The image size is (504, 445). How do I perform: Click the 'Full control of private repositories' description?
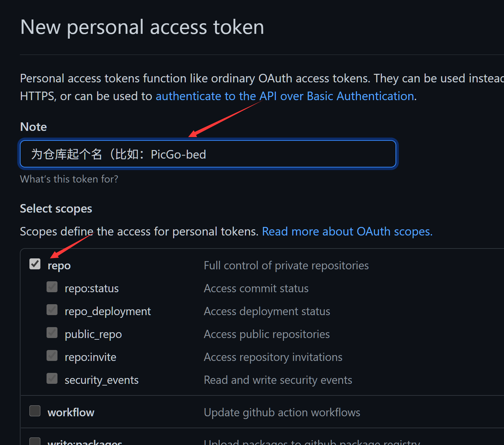pos(286,266)
